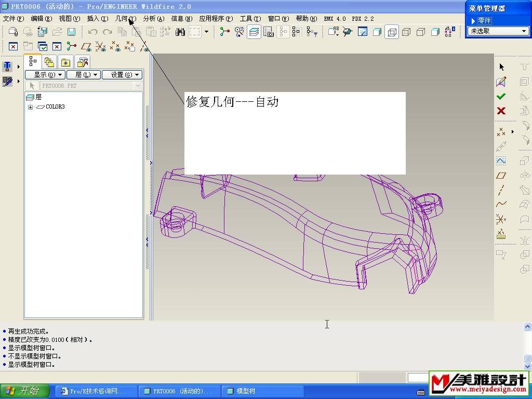Toggle the model tree display icon
The image size is (532, 399).
(283, 32)
